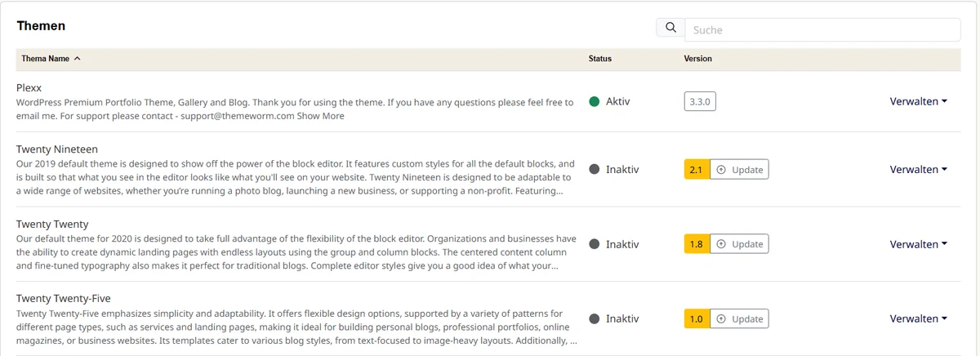Viewport: 980px width, 356px height.
Task: Select the Twenty Twenty-Five theme name
Action: (x=63, y=298)
